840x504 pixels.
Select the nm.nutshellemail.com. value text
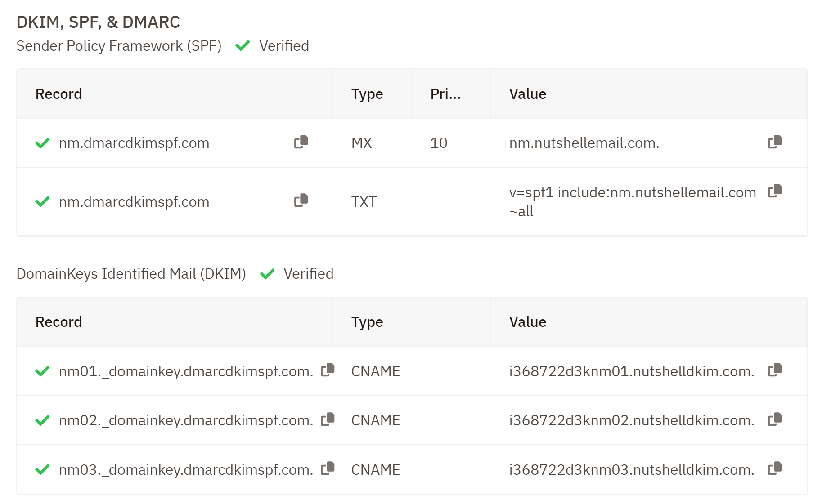584,143
